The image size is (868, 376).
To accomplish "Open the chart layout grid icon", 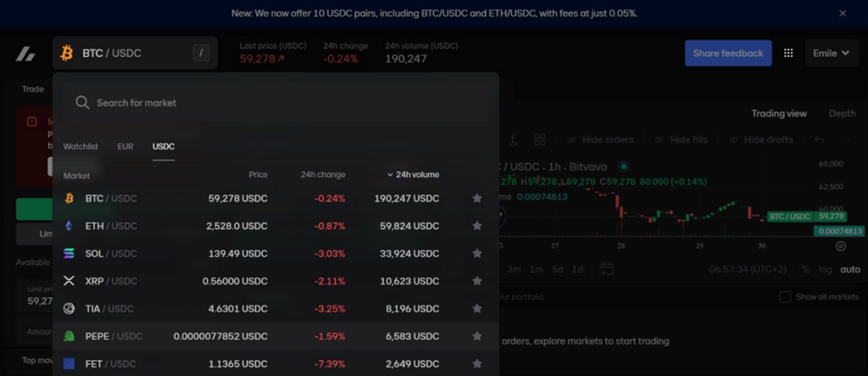I will tap(540, 140).
